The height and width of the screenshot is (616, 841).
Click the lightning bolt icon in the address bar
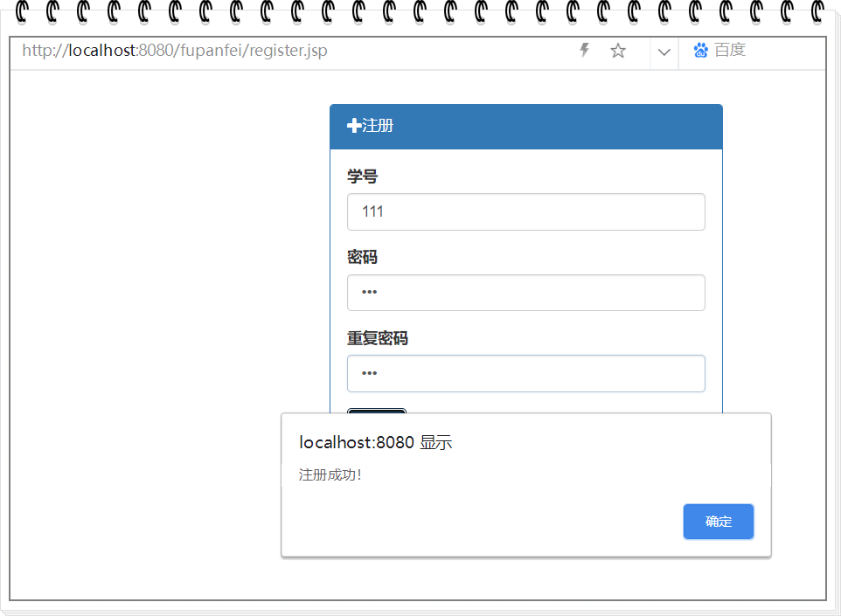584,51
